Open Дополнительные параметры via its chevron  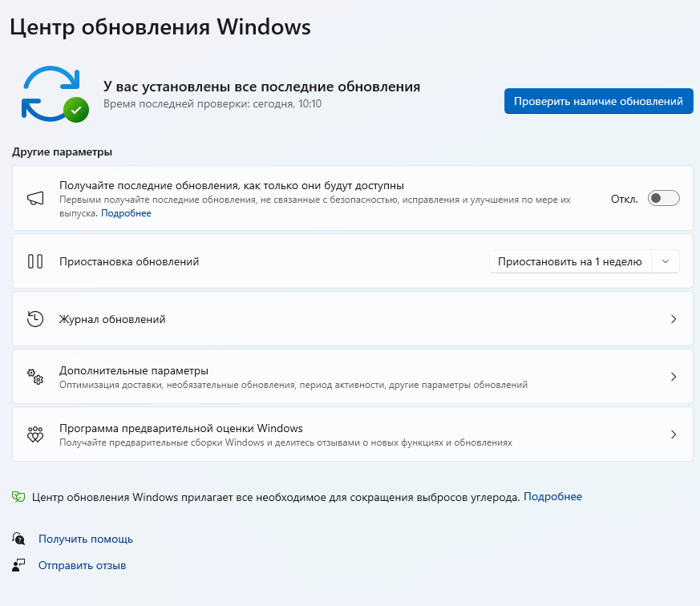674,377
